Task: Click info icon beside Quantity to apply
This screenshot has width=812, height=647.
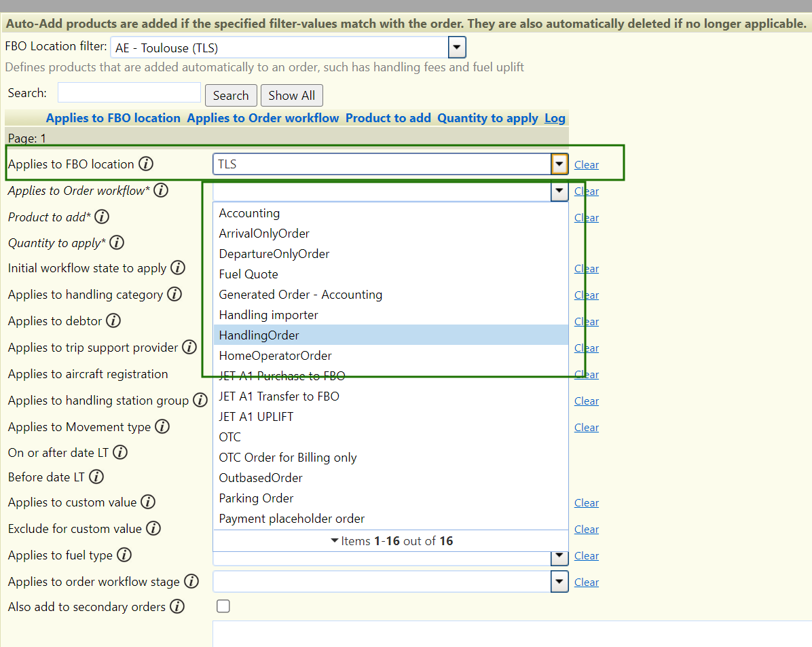Action: click(x=117, y=243)
